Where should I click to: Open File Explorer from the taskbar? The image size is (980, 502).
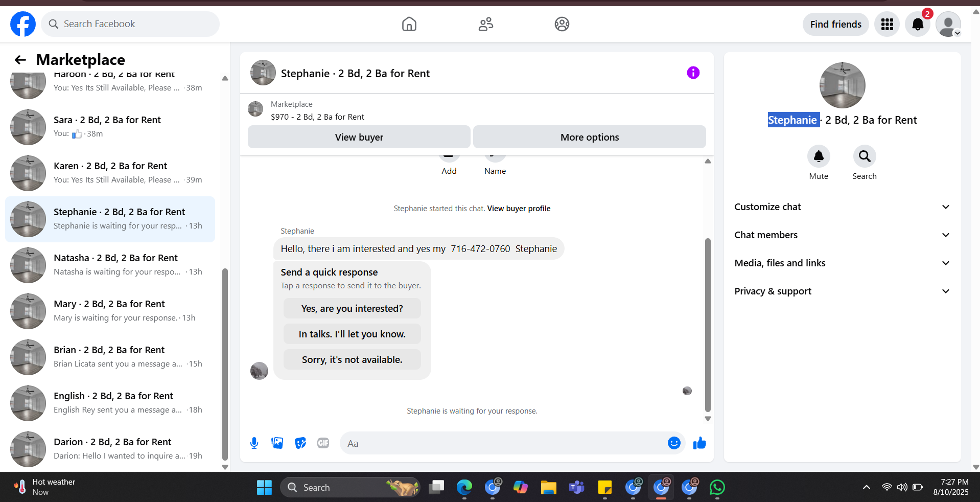(548, 487)
